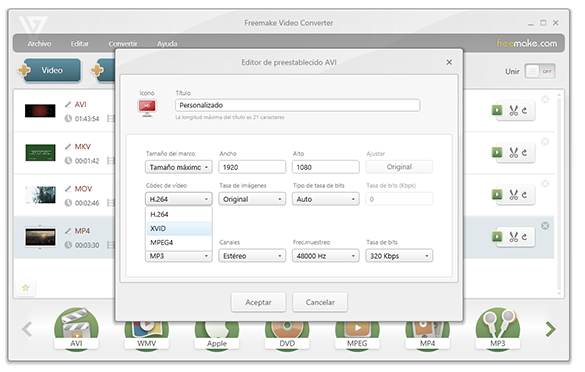Add files with the Video button
Image resolution: width=585 pixels, height=372 pixels.
(52, 71)
